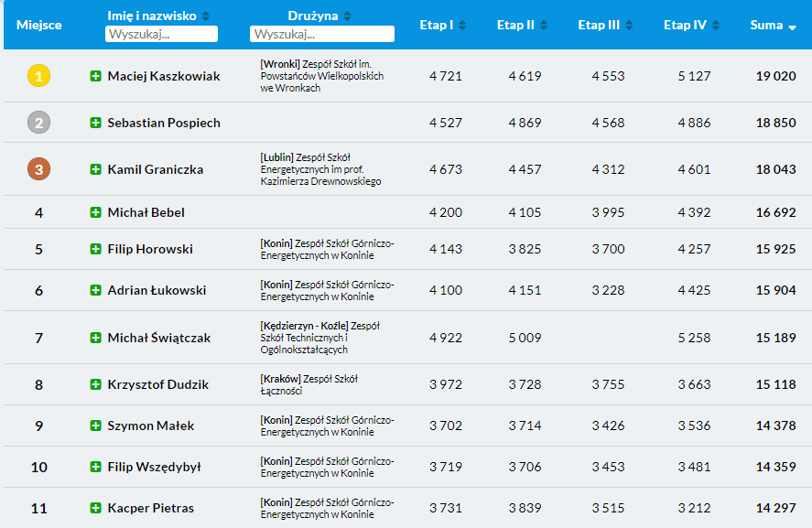
Task: Click the gold first place medal icon
Action: [38, 76]
